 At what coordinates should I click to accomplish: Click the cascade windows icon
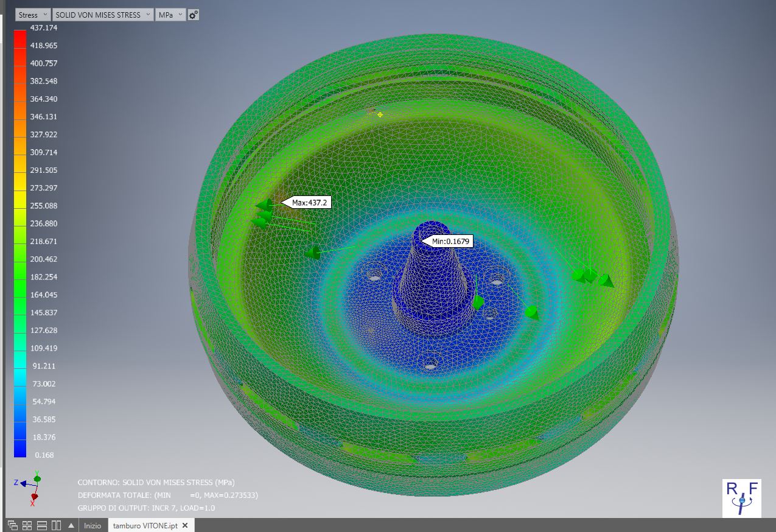[x=13, y=525]
